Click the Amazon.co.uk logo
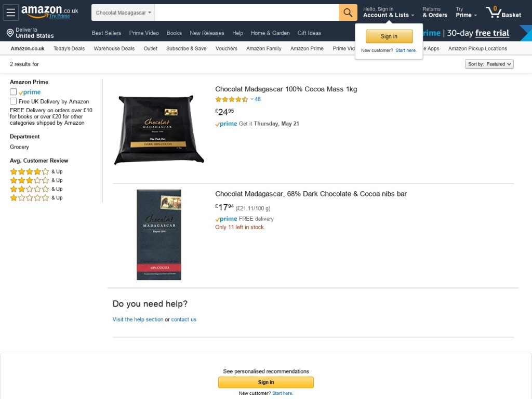532x399 pixels. 49,11
